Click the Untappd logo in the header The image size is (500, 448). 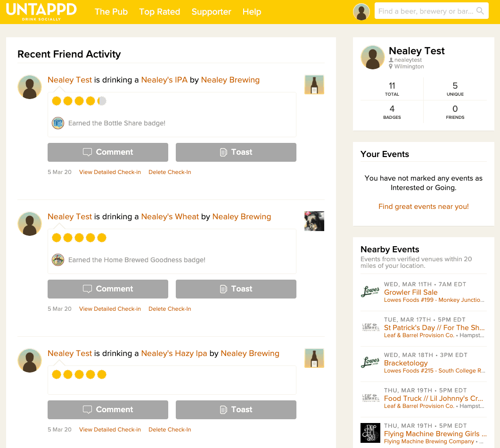[41, 11]
